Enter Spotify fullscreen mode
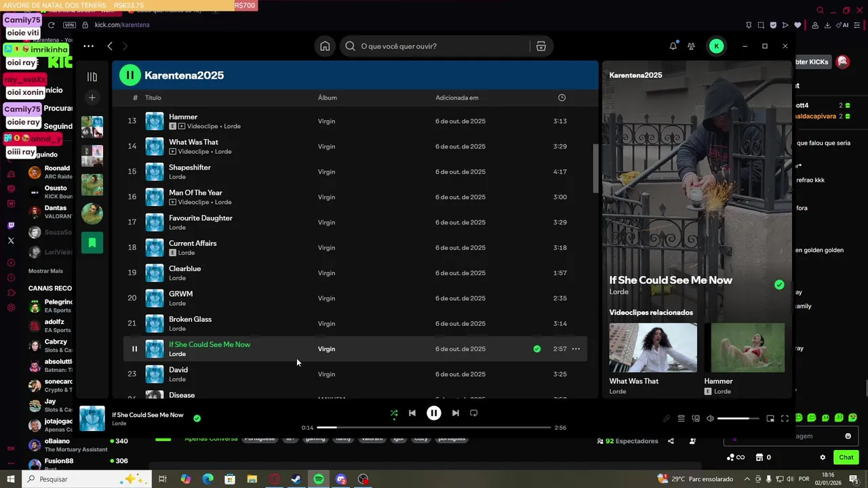Screen dimensions: 868x488 (x=785, y=419)
